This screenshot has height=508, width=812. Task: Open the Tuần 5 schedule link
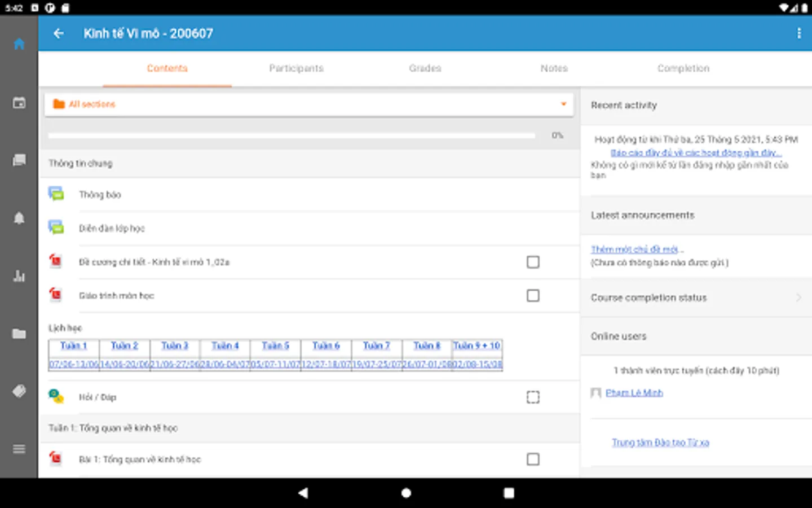pyautogui.click(x=275, y=345)
